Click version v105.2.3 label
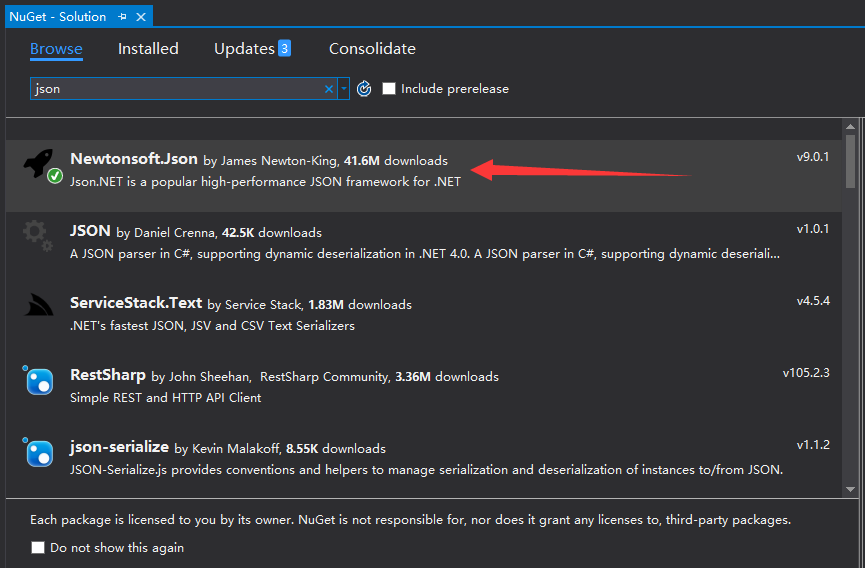865x568 pixels. [x=806, y=373]
